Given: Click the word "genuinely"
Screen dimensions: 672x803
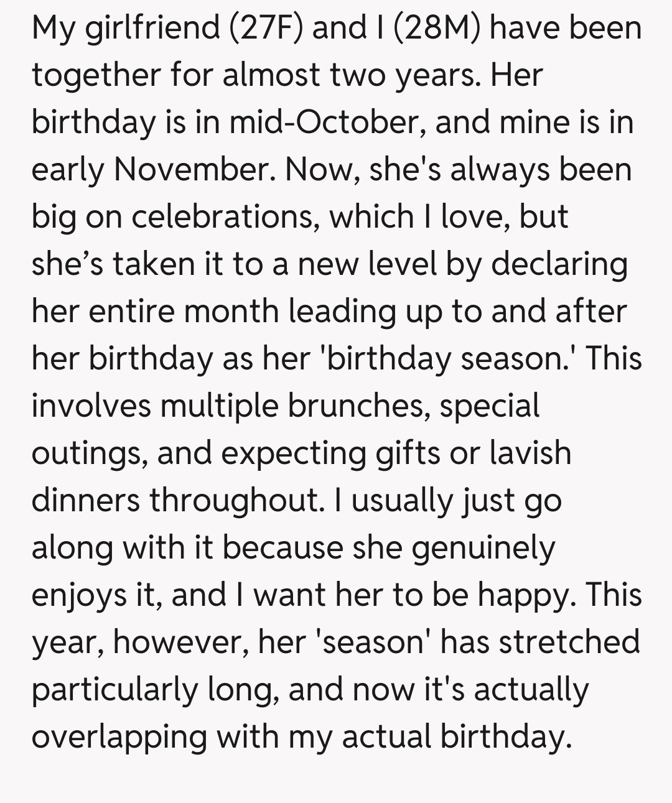Looking at the screenshot, I should pos(483,547).
